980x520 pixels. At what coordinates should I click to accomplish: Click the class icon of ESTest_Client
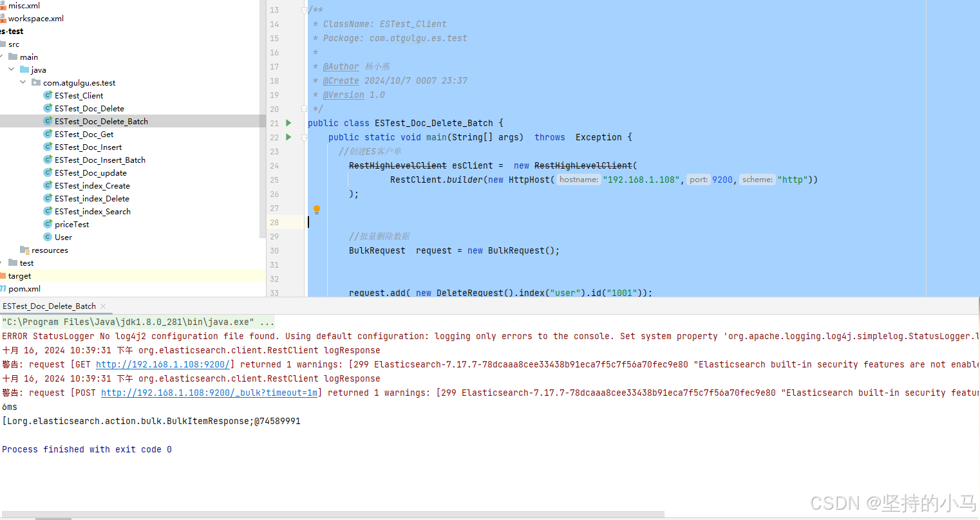[48, 95]
